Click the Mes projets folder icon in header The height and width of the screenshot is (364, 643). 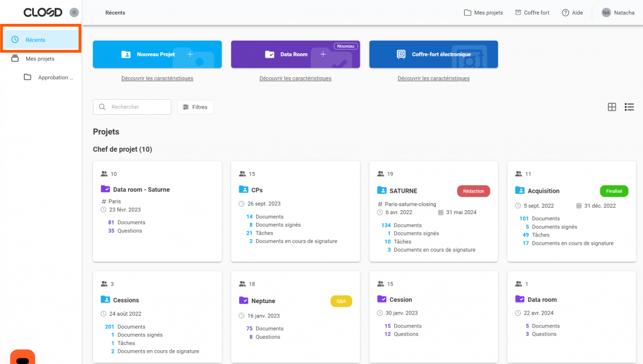pyautogui.click(x=467, y=13)
